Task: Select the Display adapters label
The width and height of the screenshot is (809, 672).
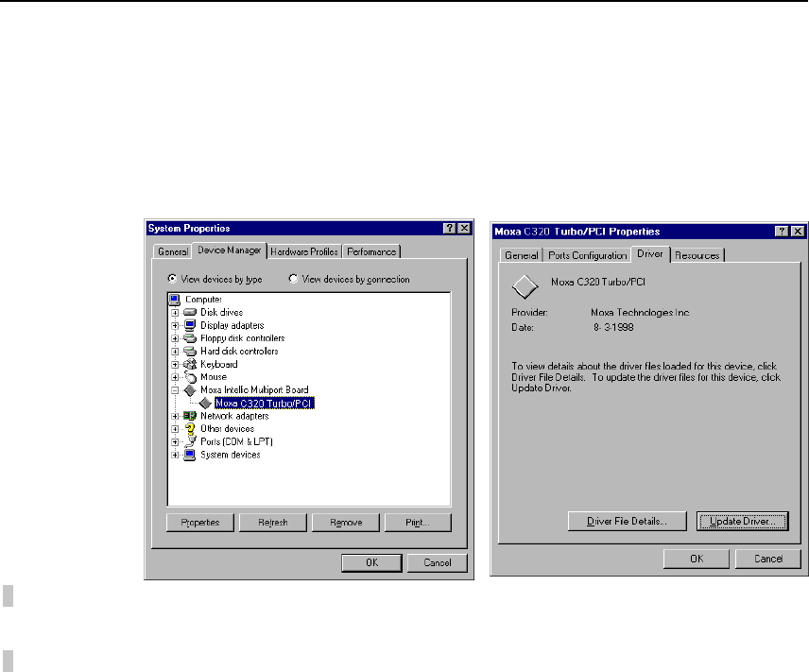Action: click(x=232, y=325)
